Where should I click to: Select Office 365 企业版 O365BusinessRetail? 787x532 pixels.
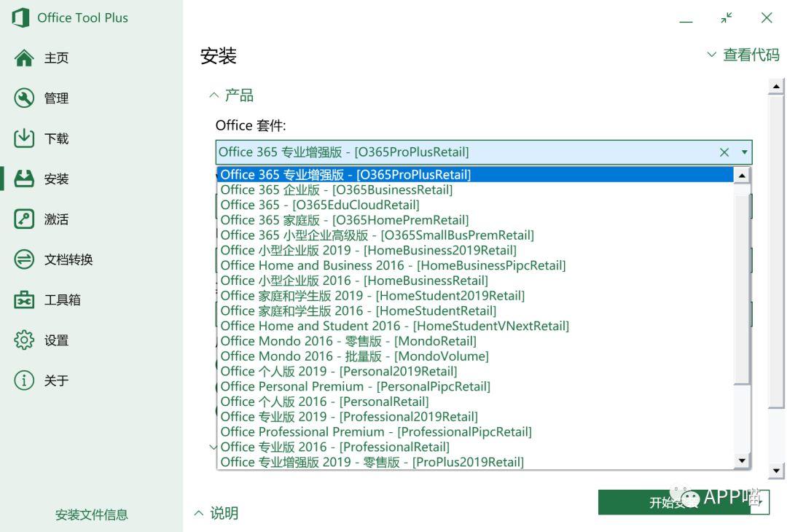476,189
